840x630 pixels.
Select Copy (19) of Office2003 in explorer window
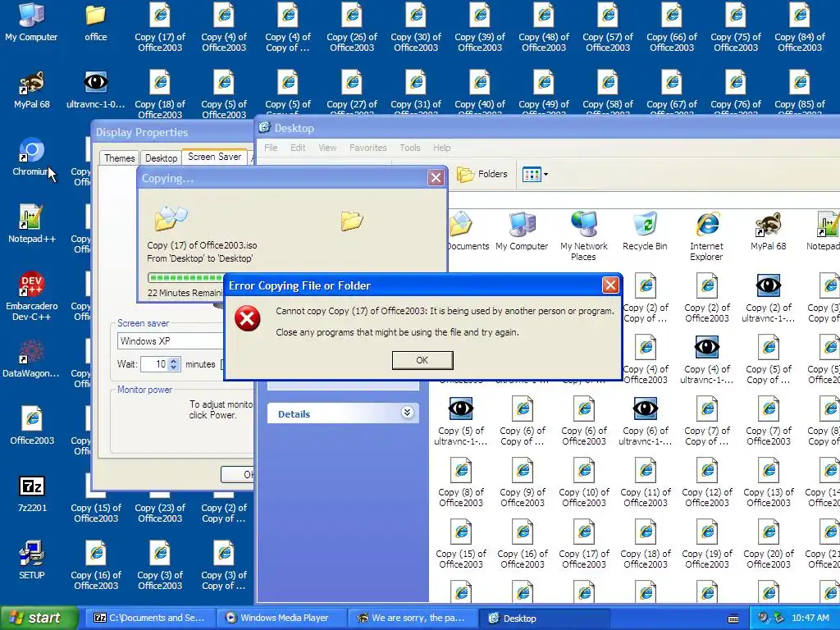706,544
